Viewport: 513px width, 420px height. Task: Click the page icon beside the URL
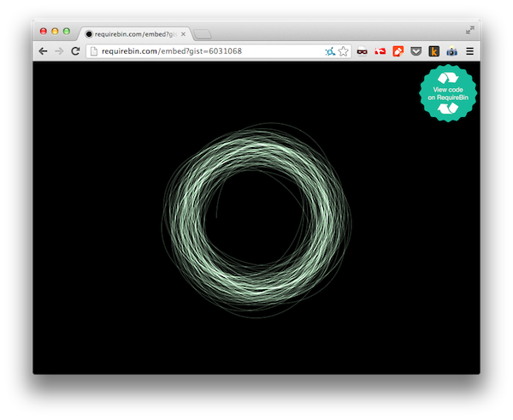point(94,51)
